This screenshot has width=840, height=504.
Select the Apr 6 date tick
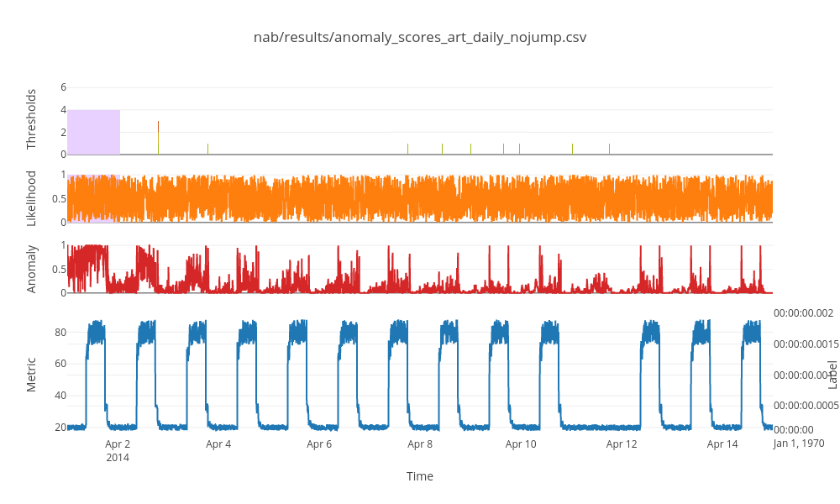pos(319,444)
